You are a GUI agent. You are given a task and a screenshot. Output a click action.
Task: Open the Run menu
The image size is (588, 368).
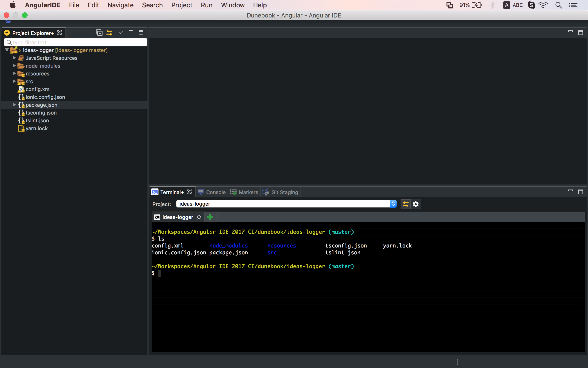click(x=206, y=5)
